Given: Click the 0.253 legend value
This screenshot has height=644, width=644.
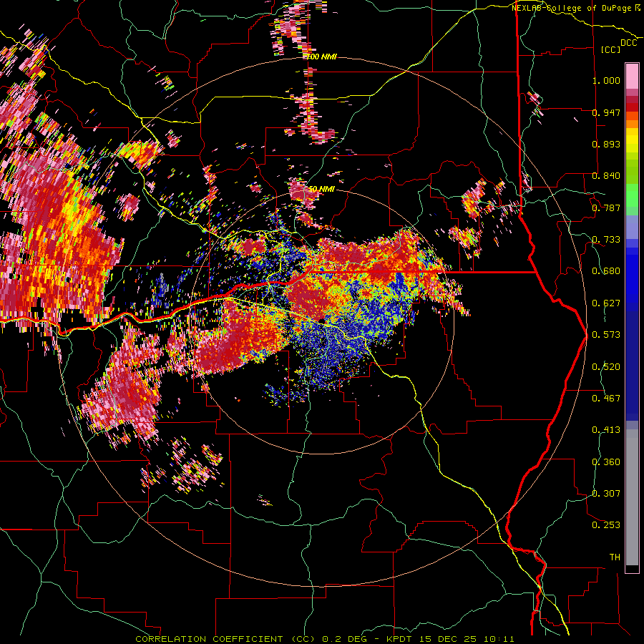Looking at the screenshot, I should pos(606,525).
